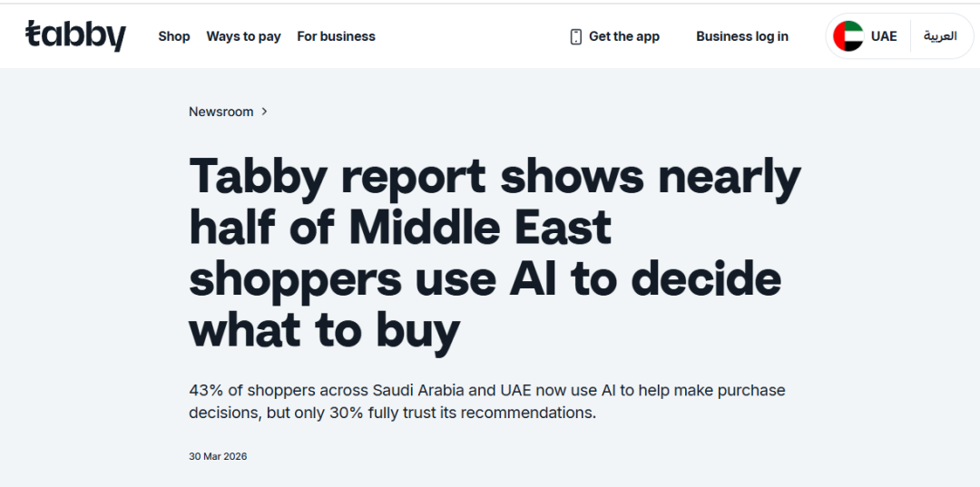Screen dimensions: 980x487
Task: Open the Business log in page
Action: tap(742, 36)
